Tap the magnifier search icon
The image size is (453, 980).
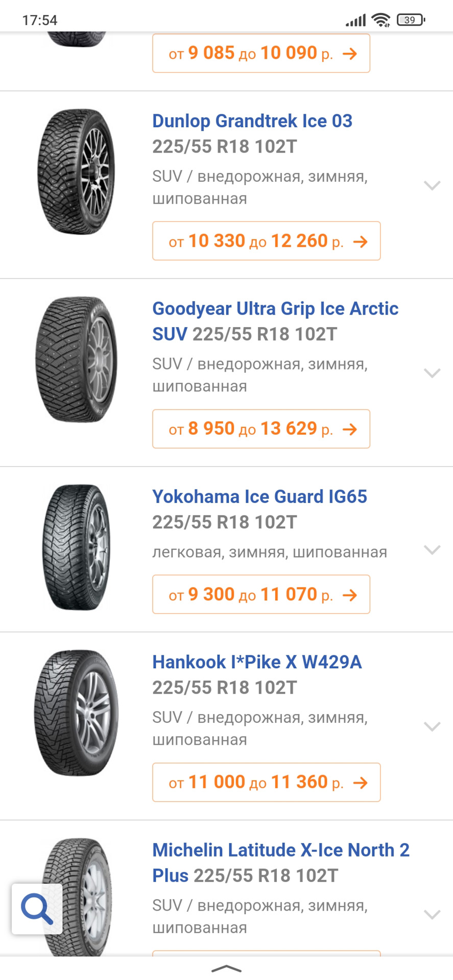(37, 909)
